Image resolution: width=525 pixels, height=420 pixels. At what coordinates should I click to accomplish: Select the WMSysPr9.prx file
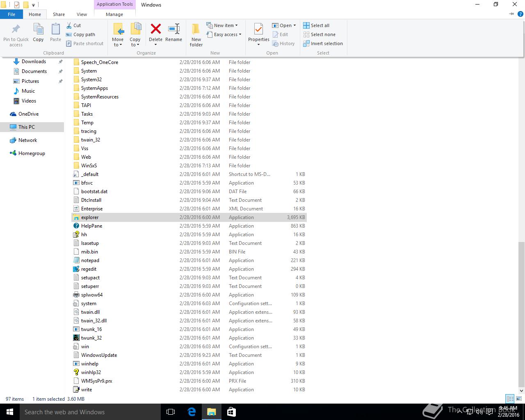pyautogui.click(x=189, y=381)
